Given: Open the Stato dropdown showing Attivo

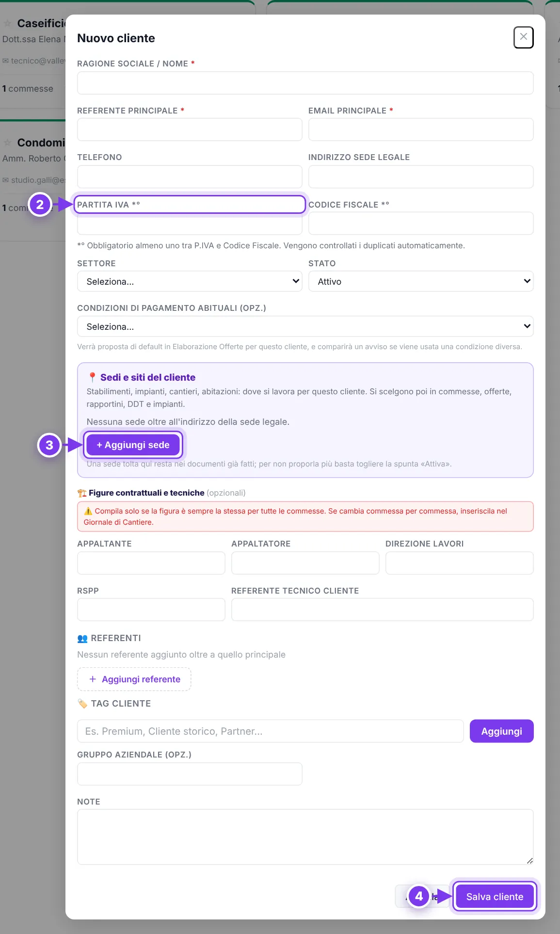Looking at the screenshot, I should point(421,281).
